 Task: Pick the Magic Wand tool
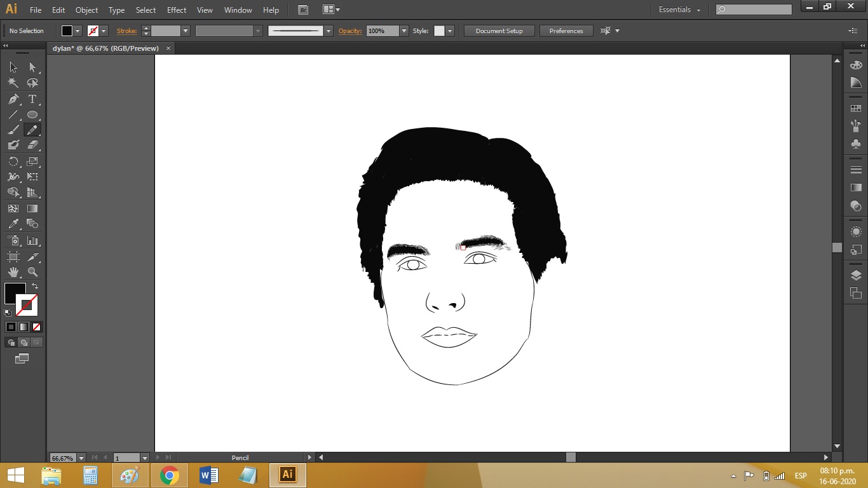pos(13,83)
